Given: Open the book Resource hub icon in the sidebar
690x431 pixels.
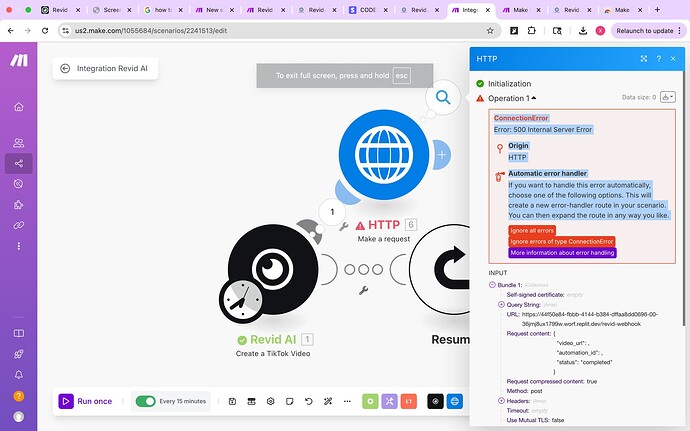Looking at the screenshot, I should click(18, 333).
